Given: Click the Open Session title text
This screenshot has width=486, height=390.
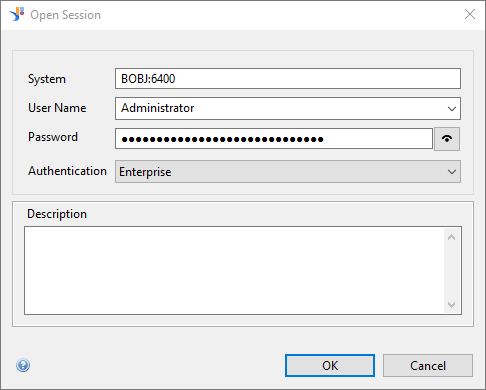Looking at the screenshot, I should point(66,15).
